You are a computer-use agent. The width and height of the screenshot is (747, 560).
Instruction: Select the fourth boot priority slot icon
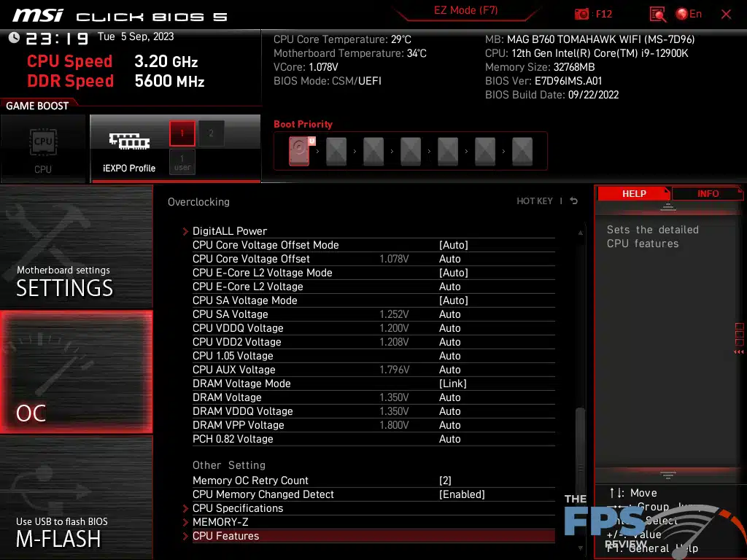click(411, 152)
